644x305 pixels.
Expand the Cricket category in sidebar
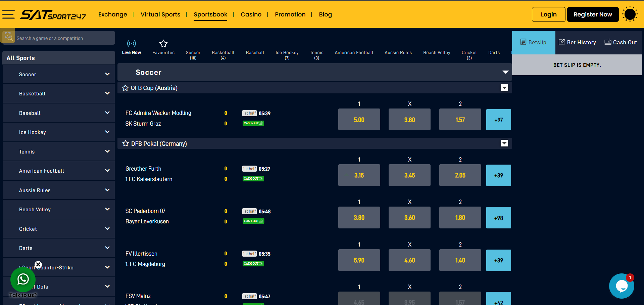(x=107, y=228)
